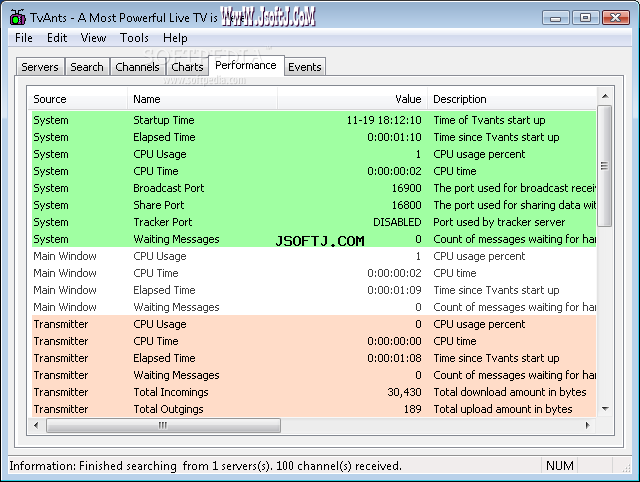
Task: Click the TvAnts app icon in title bar
Action: click(x=18, y=17)
